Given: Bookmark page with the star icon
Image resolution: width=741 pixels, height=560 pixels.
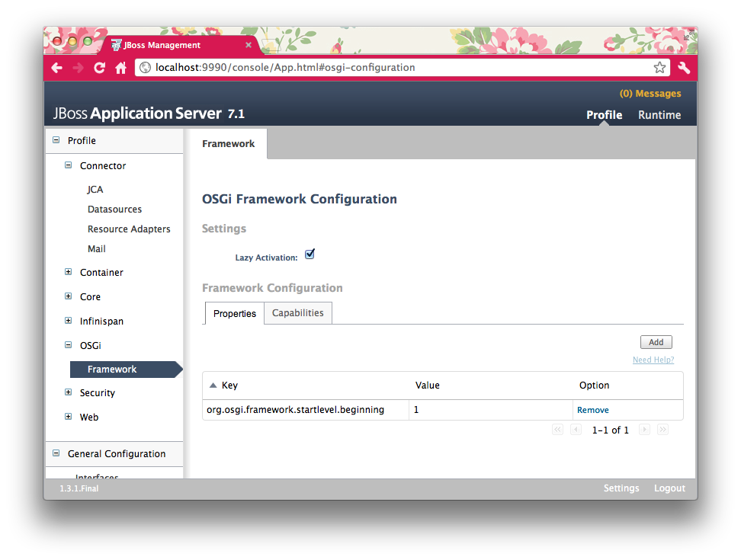Looking at the screenshot, I should (x=659, y=68).
